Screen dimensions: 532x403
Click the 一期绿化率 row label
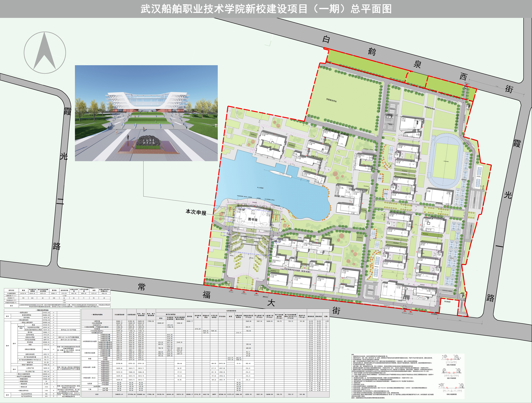pyautogui.click(x=23, y=387)
